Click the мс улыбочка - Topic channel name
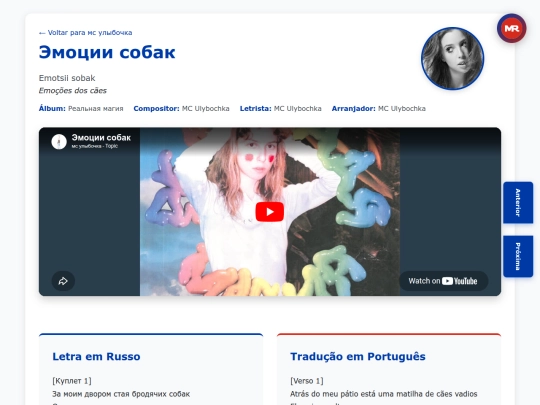The width and height of the screenshot is (540, 405). [95, 146]
